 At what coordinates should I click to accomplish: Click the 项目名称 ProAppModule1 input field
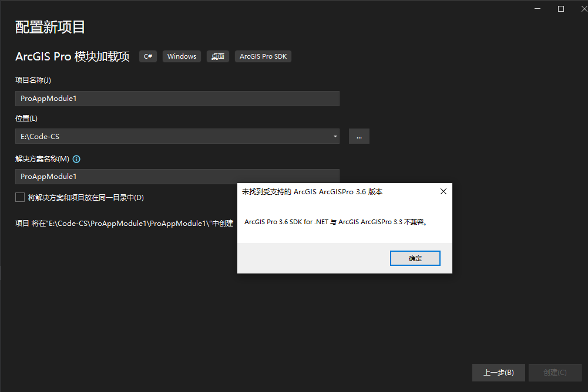[177, 99]
